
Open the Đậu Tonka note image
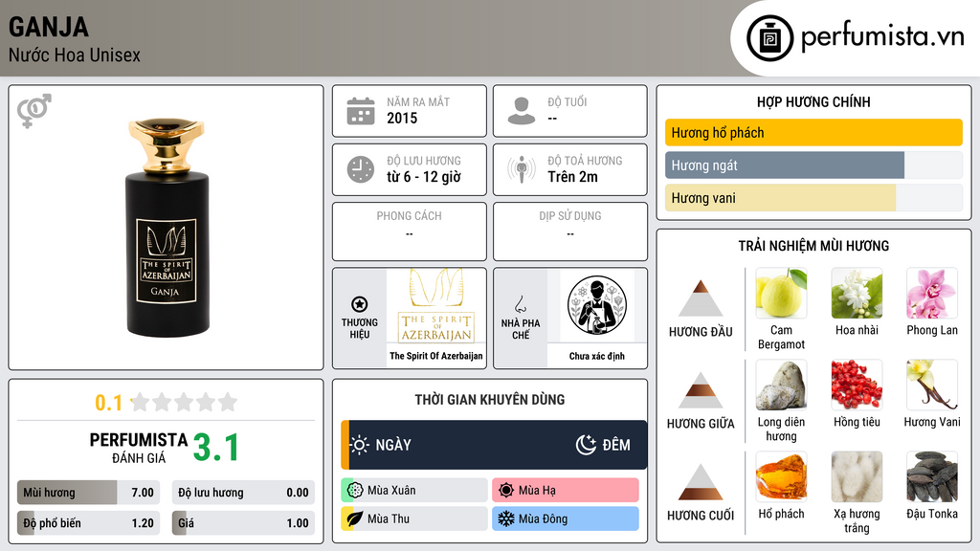click(932, 477)
